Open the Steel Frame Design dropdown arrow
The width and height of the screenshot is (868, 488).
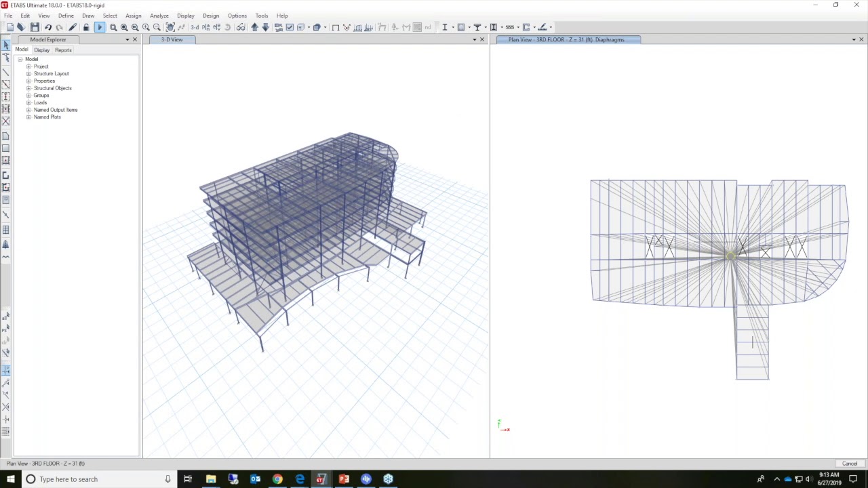click(x=452, y=27)
